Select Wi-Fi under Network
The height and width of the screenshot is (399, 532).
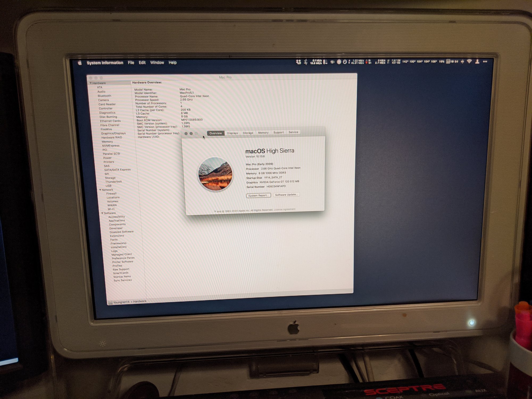click(x=111, y=209)
